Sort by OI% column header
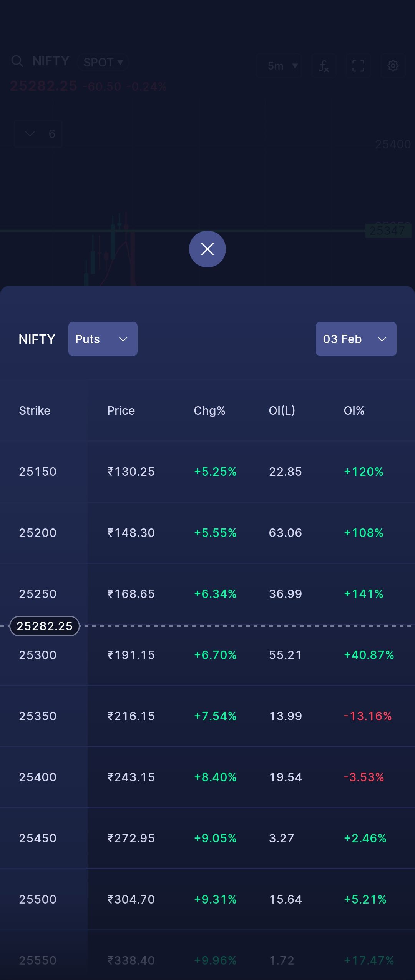This screenshot has width=415, height=980. tap(354, 410)
